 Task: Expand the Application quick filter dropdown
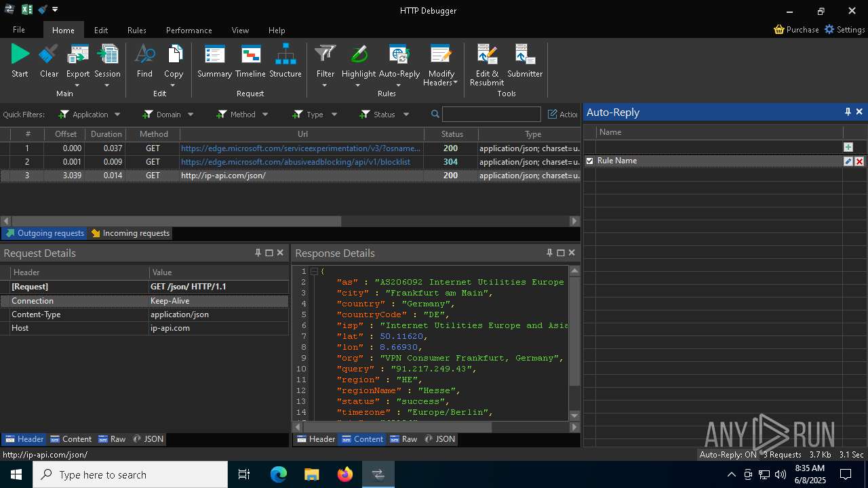117,115
